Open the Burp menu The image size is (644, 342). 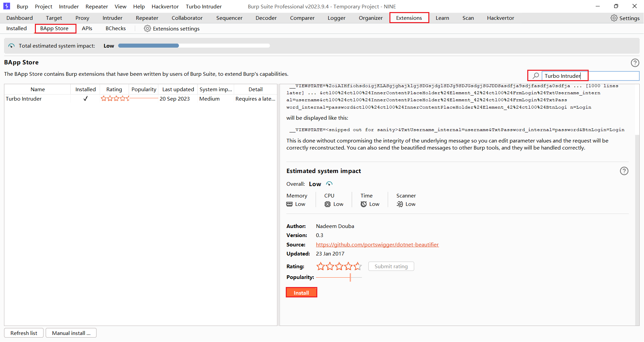click(22, 6)
